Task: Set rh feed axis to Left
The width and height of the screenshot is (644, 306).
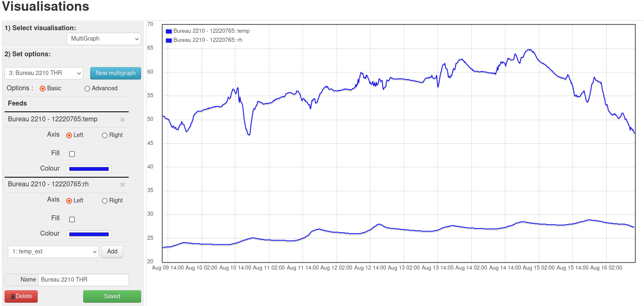Action: coord(69,201)
